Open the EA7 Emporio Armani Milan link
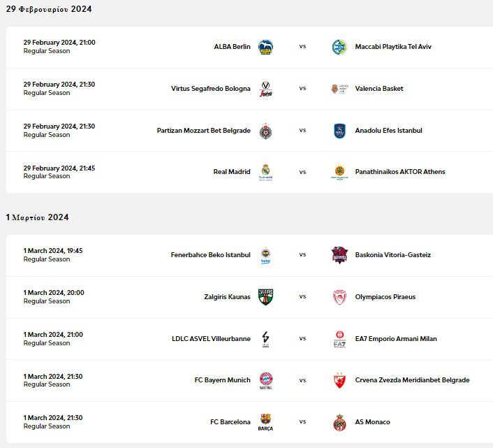The image size is (493, 448). 395,339
